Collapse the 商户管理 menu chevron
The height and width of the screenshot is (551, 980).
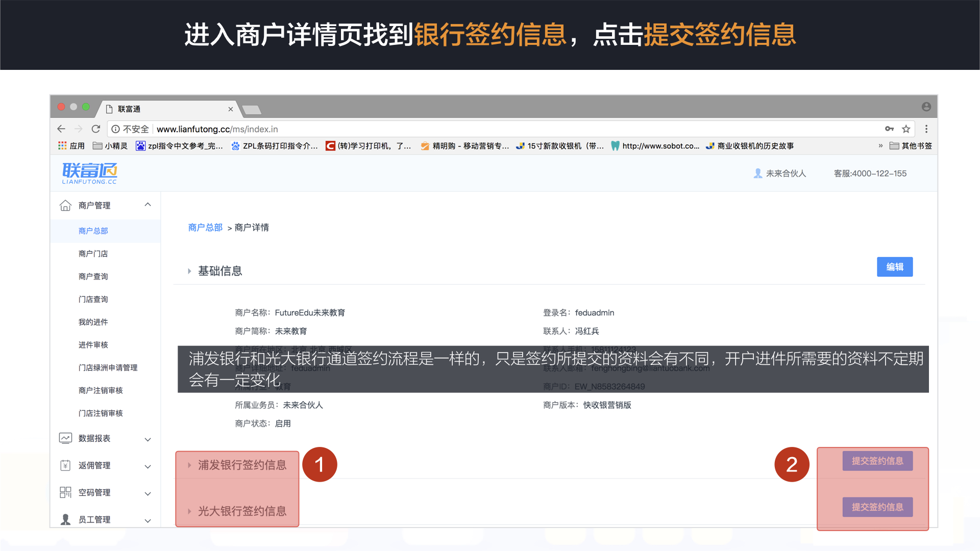[x=148, y=205]
